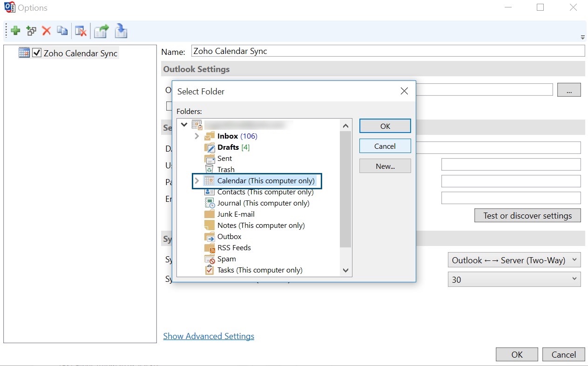588x366 pixels.
Task: Click the Name field containing Zoho Calendar Sync
Action: click(387, 51)
